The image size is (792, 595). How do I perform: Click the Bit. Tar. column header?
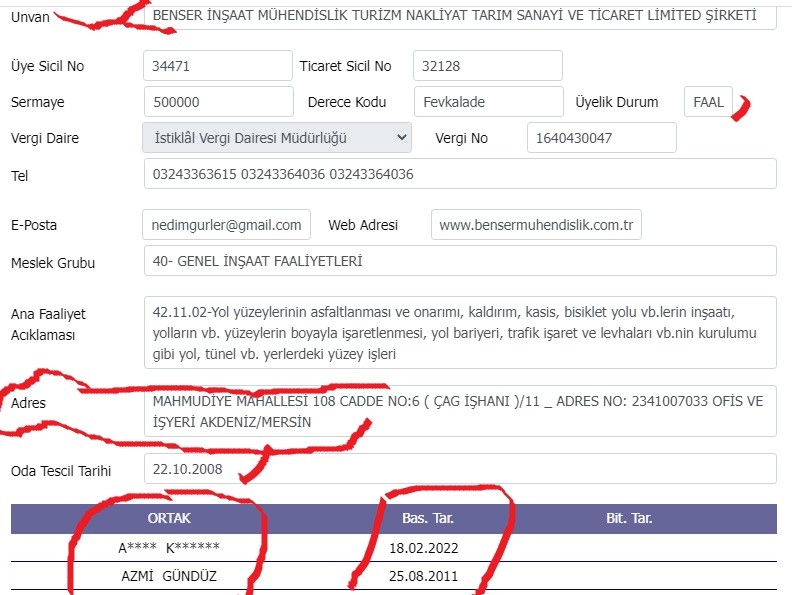[629, 518]
